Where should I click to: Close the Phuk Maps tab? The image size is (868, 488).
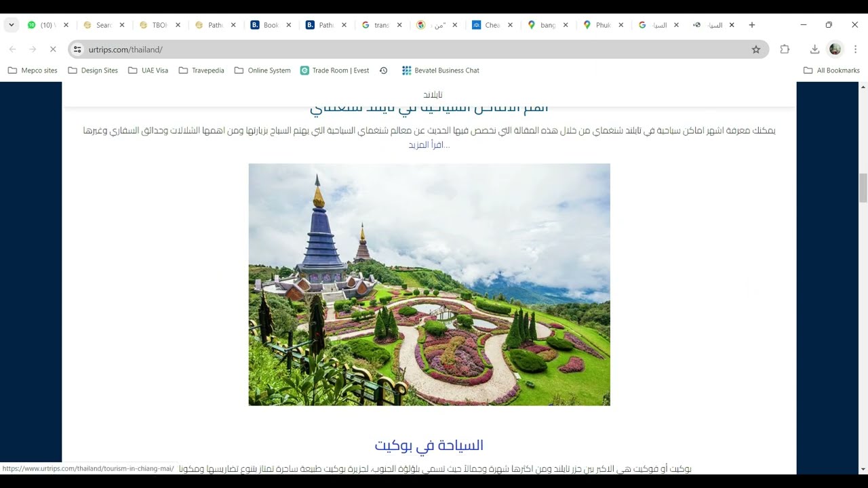[620, 25]
